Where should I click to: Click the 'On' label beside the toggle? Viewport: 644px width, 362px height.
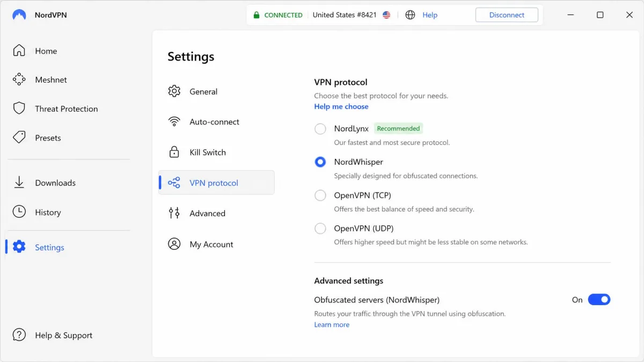pyautogui.click(x=577, y=300)
